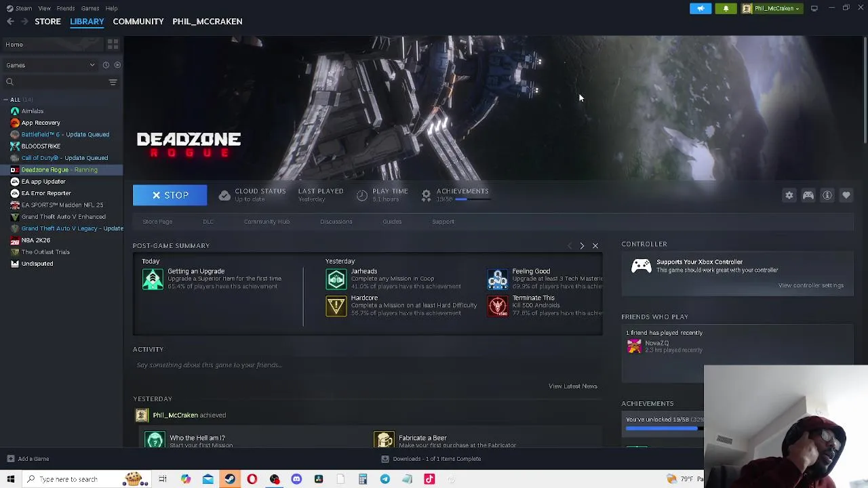The height and width of the screenshot is (488, 868).
Task: Click the Cloud Status icon
Action: (224, 195)
